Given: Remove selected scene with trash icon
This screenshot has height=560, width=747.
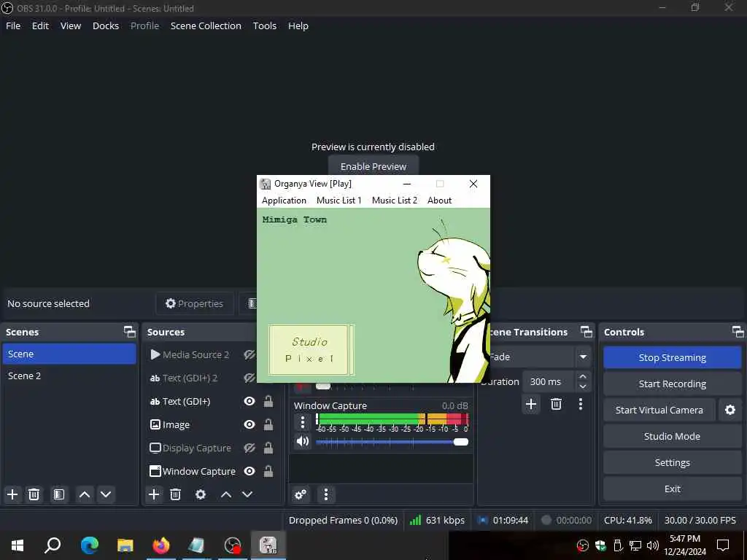Looking at the screenshot, I should (x=34, y=494).
